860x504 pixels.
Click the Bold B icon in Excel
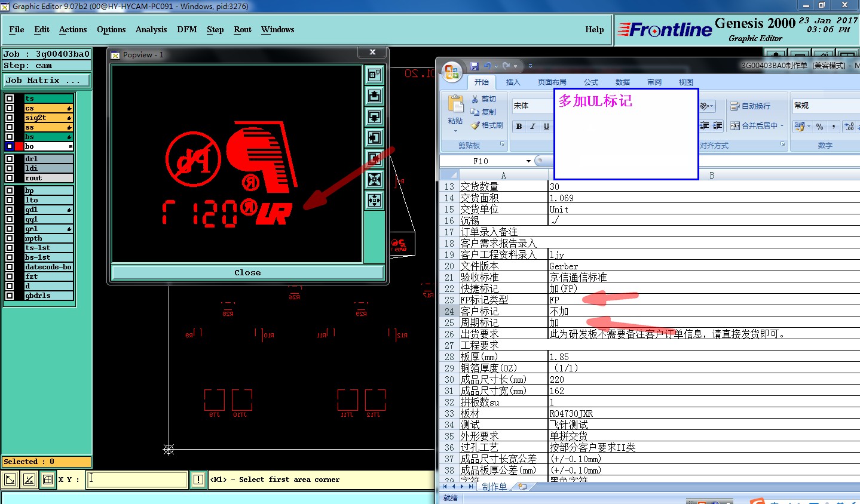pos(519,127)
